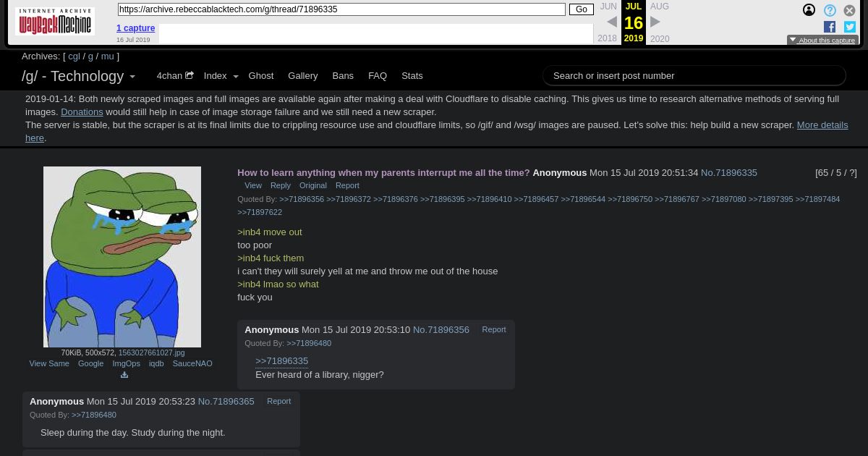Open the g archive link
868x456 pixels.
click(90, 56)
